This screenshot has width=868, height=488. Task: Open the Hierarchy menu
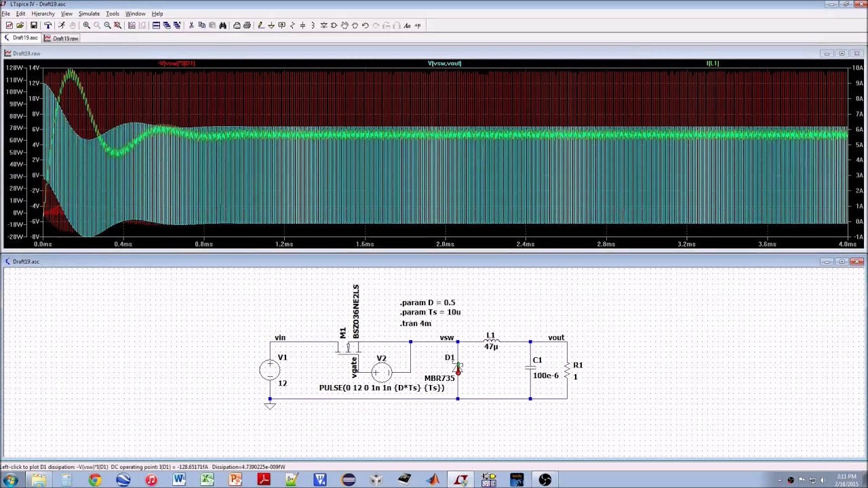(x=43, y=14)
